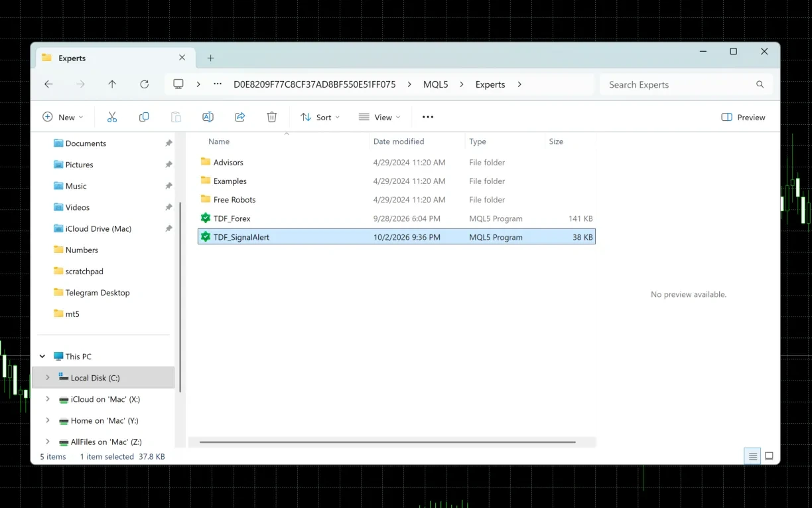Click the Search Experts input field
This screenshot has height=508, width=812.
pos(679,84)
